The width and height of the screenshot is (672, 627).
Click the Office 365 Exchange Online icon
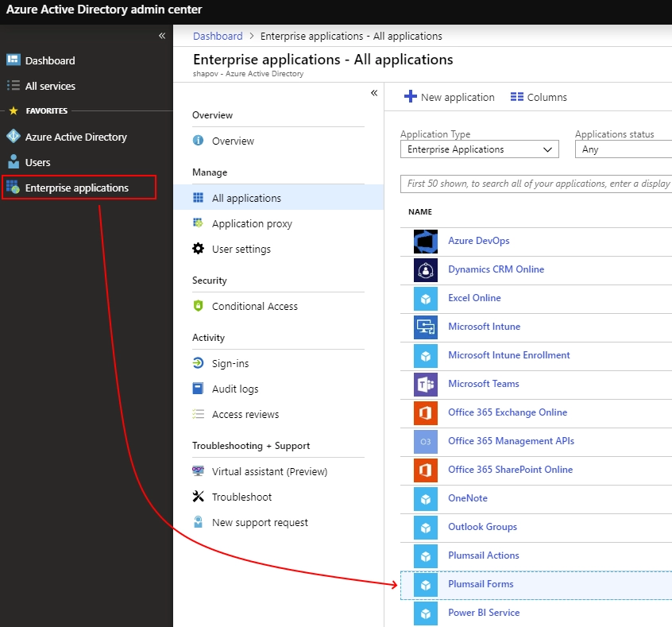pos(426,413)
